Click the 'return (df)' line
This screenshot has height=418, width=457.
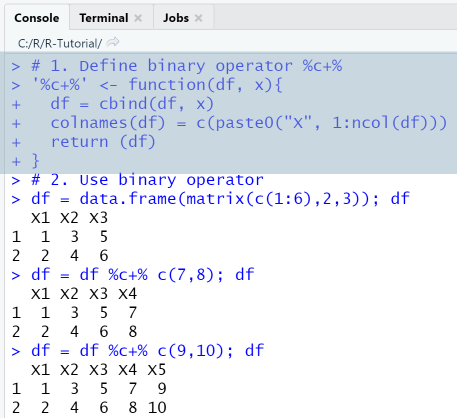103,142
